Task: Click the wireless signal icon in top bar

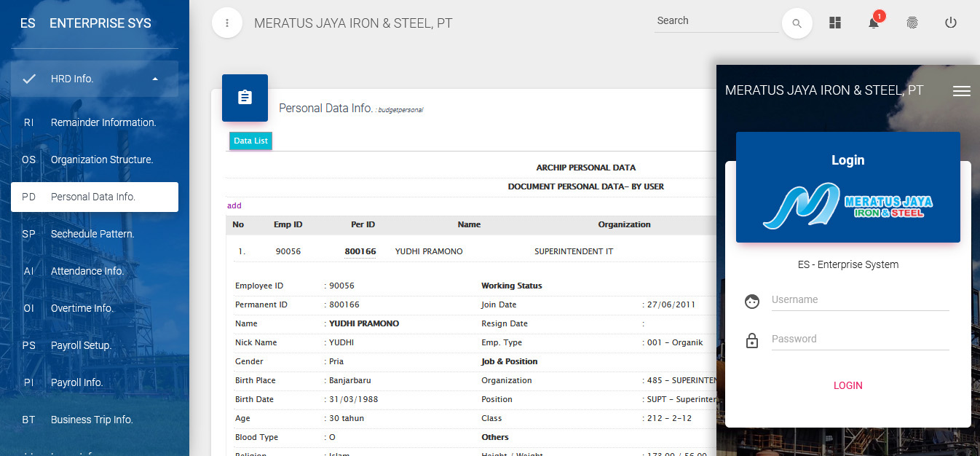Action: point(912,23)
